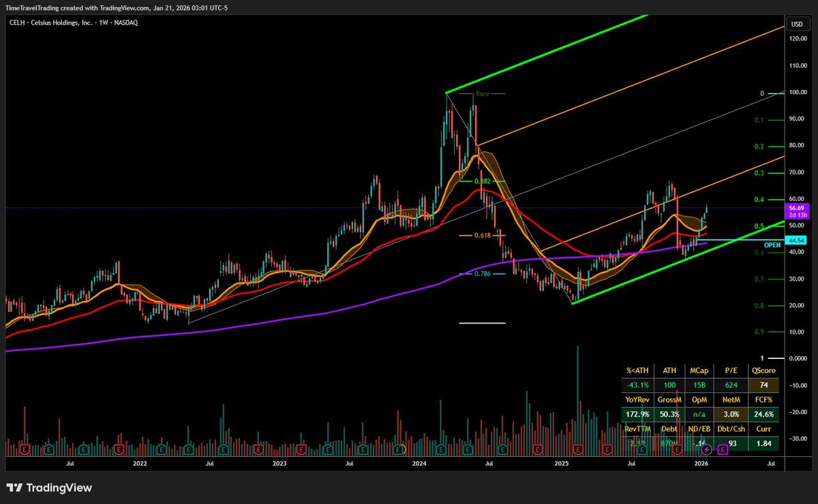Click the 2026 time axis label
Viewport: 818px width, 504px height.
point(701,463)
